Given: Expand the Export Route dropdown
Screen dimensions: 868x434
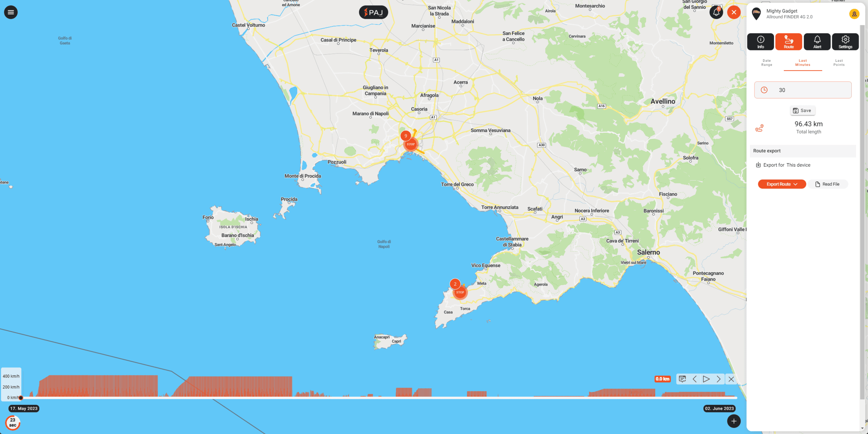Looking at the screenshot, I should point(782,184).
